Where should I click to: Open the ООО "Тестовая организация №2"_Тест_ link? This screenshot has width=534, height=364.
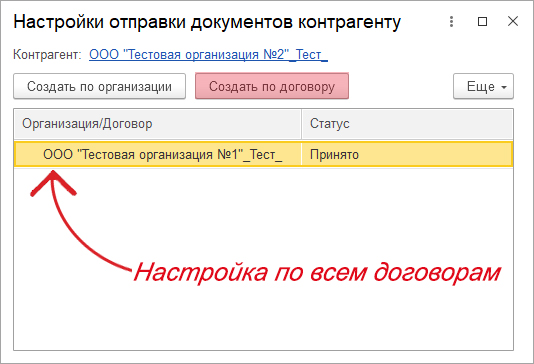[x=208, y=54]
